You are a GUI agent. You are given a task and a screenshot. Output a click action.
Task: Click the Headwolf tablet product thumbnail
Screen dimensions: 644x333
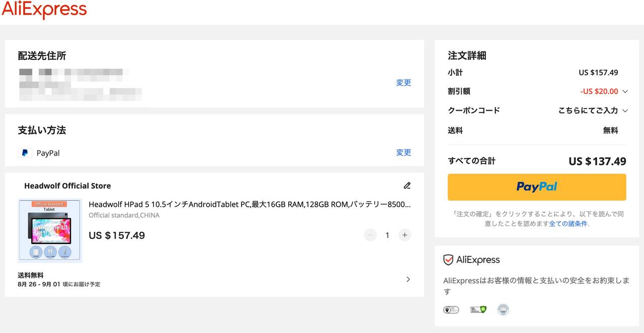coord(50,231)
